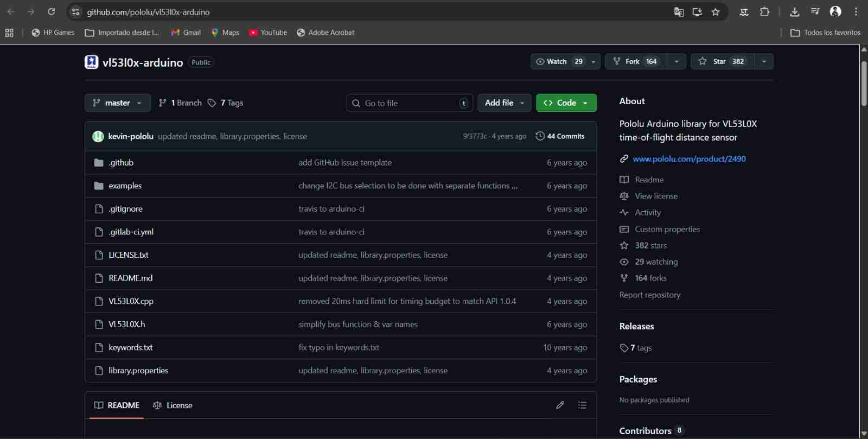Click the fork icon beside 164 forks

coord(624,278)
